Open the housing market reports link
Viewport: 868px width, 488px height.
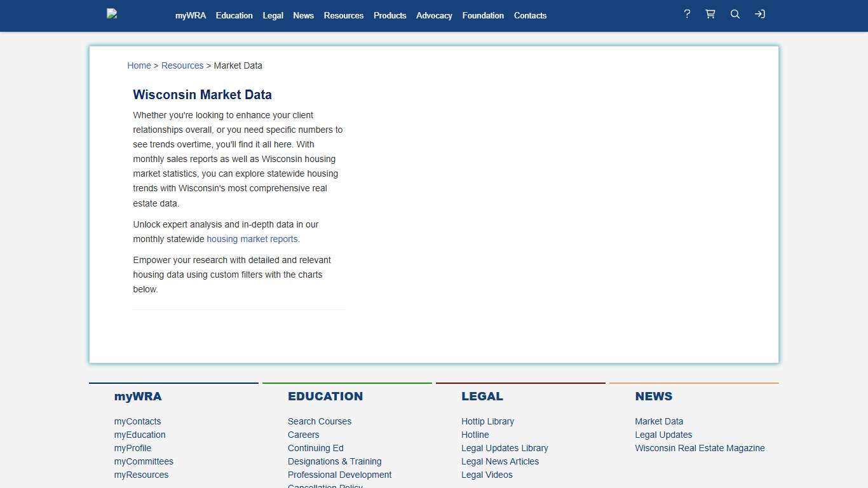click(252, 239)
